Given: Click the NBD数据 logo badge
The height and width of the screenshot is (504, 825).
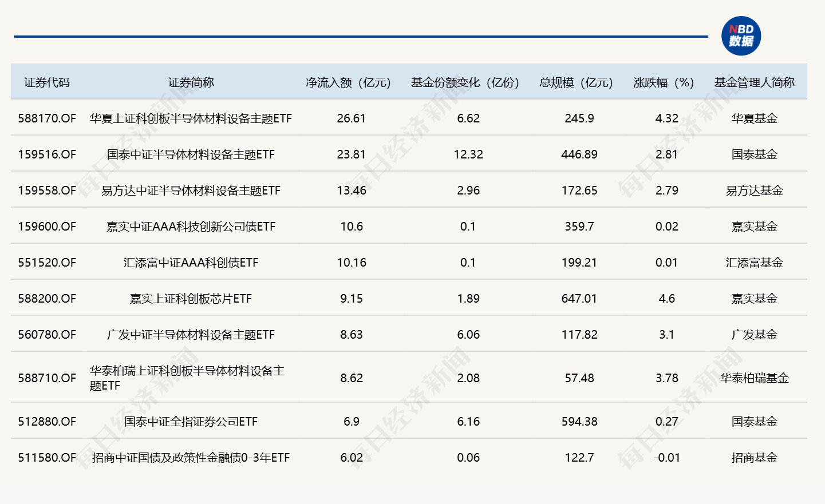Looking at the screenshot, I should pos(741,36).
